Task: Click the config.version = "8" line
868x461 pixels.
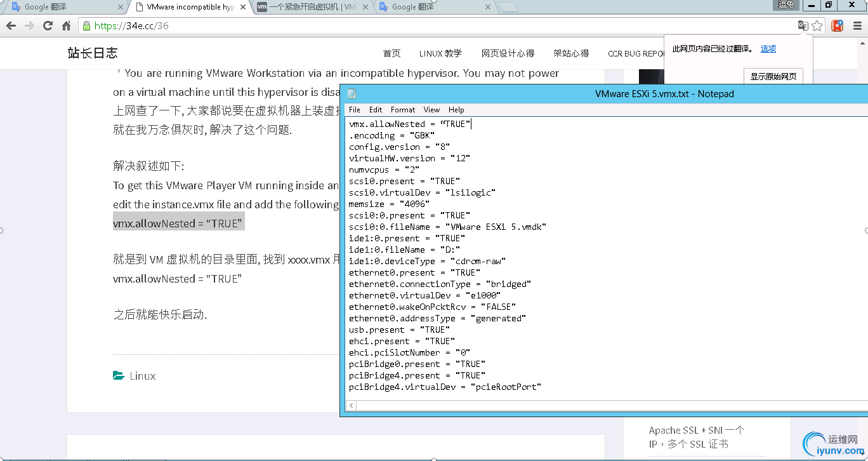Action: pos(400,147)
